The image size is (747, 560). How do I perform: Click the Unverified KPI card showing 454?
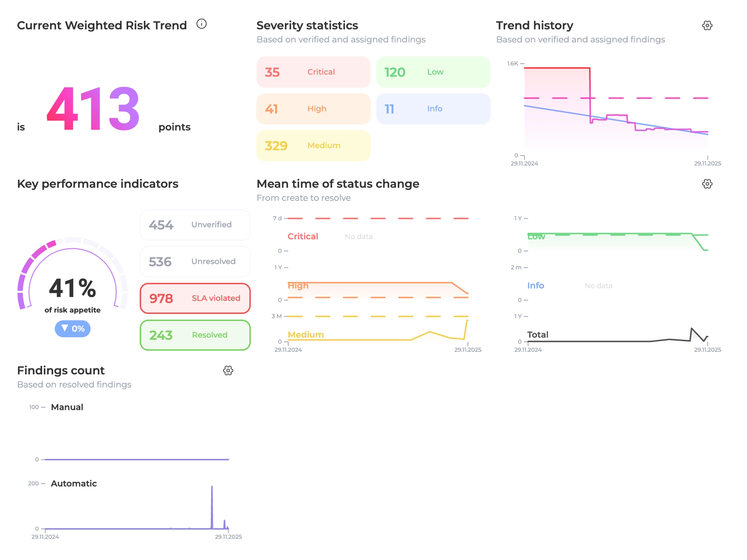pos(195,225)
